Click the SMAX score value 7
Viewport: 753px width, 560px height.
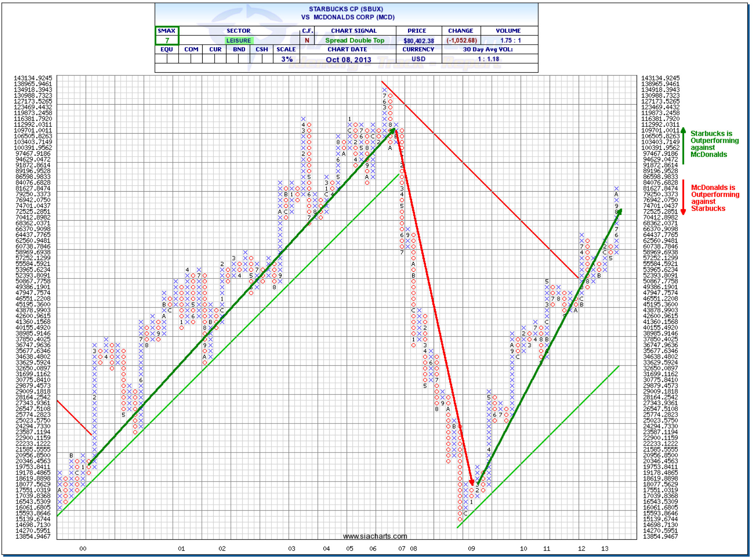(x=167, y=40)
